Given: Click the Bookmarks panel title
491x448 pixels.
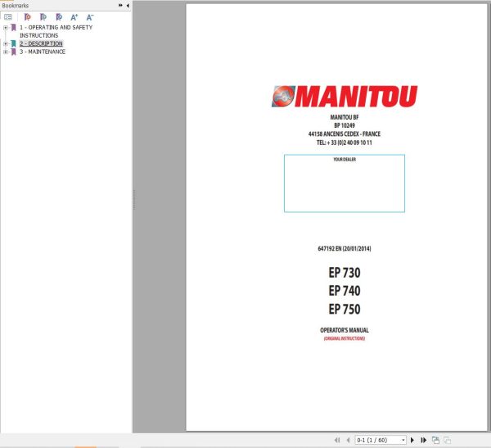Looking at the screenshot, I should 15,6.
